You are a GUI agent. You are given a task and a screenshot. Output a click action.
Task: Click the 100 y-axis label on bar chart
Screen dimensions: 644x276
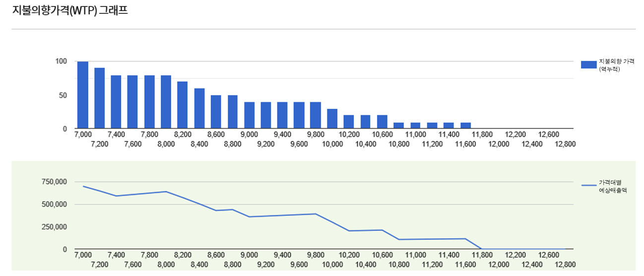[61, 62]
